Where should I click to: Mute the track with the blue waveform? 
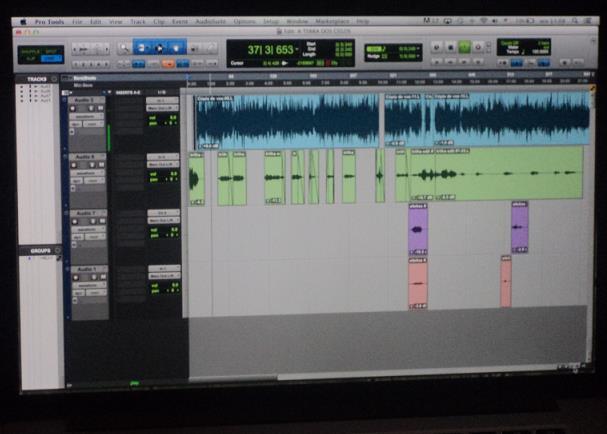point(101,108)
